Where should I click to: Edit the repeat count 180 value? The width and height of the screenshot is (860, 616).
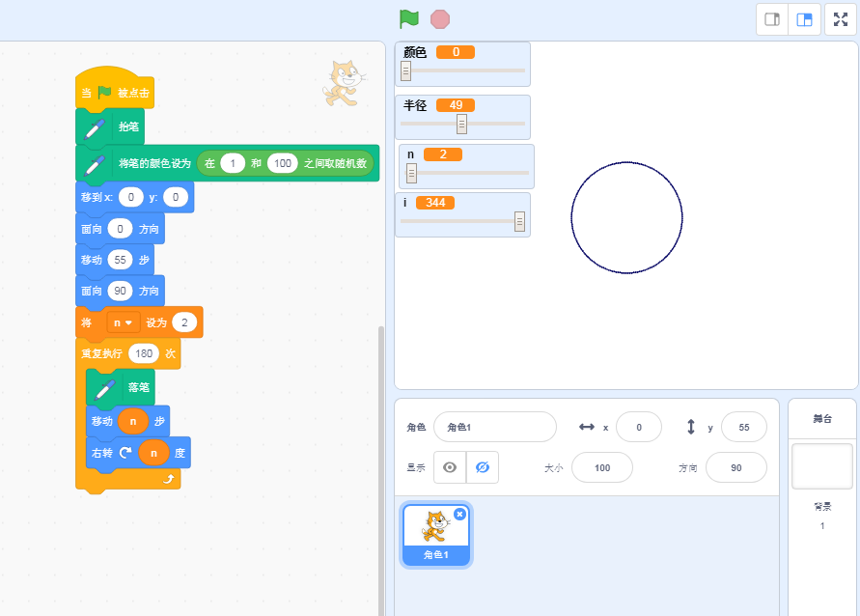click(144, 353)
